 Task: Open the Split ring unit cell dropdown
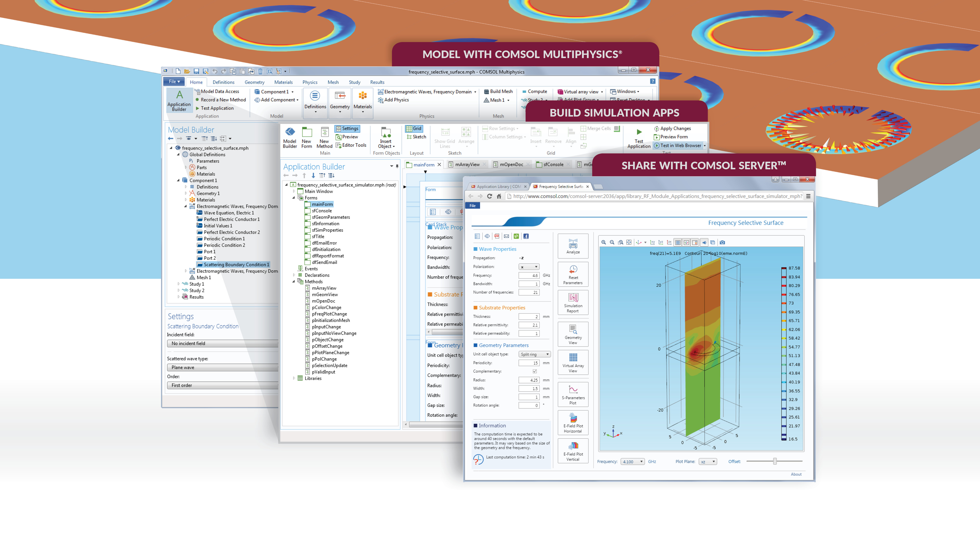coord(534,354)
